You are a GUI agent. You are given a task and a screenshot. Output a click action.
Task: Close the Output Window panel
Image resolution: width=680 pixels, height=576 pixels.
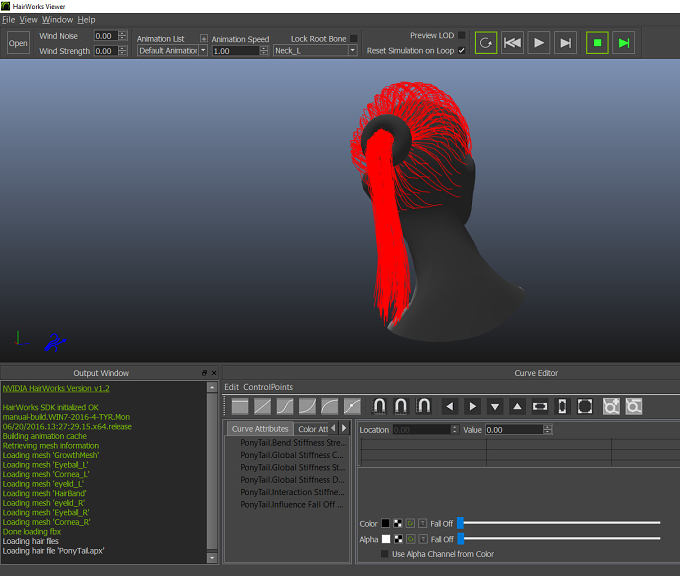pos(214,373)
